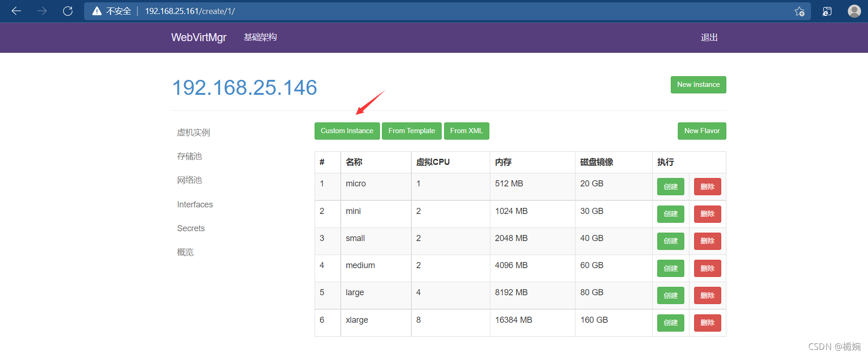The image size is (868, 355).
Task: Open 虚机实例 in the sidebar
Action: pos(194,133)
